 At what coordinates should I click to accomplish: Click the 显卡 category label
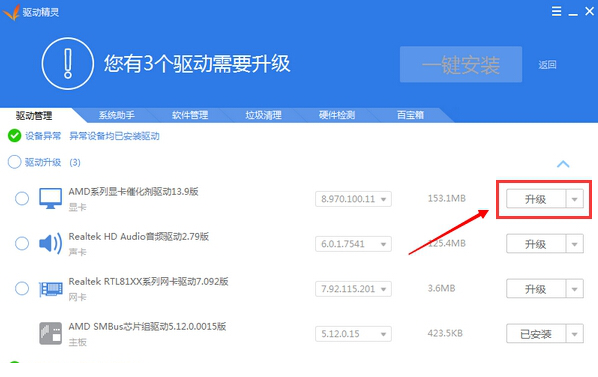click(77, 207)
